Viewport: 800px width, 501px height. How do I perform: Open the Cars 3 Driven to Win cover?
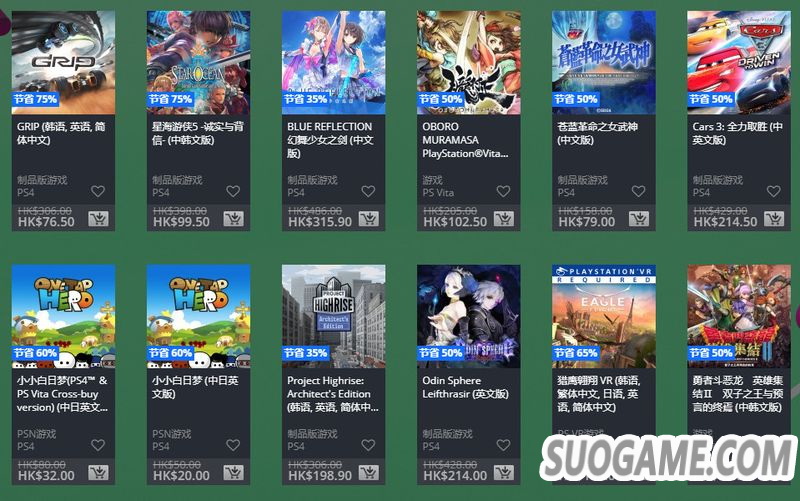coord(739,62)
